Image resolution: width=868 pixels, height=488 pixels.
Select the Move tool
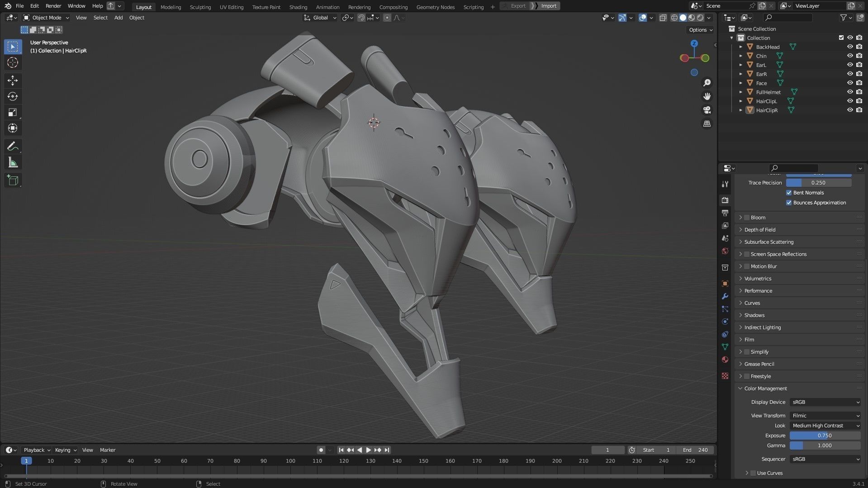[x=13, y=81]
